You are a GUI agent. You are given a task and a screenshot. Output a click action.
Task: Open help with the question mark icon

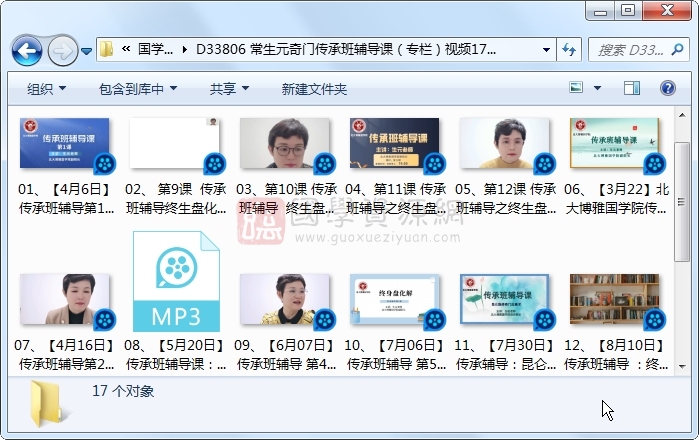pyautogui.click(x=667, y=88)
